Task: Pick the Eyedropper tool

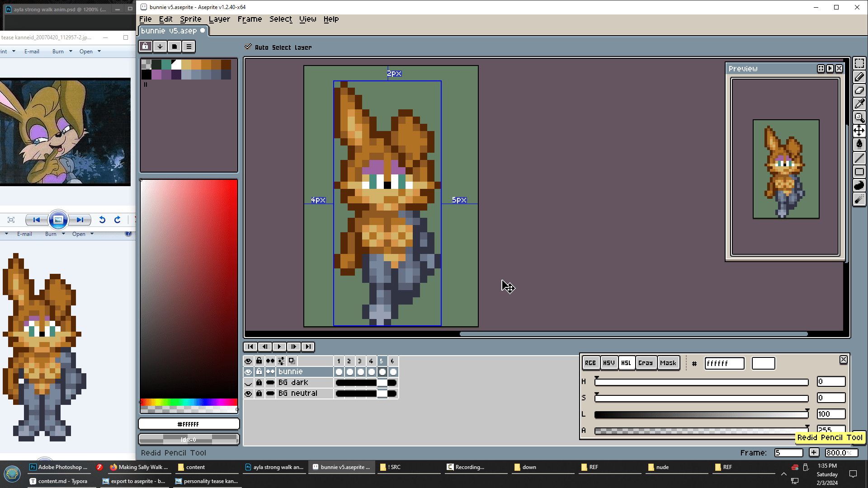Action: point(859,104)
